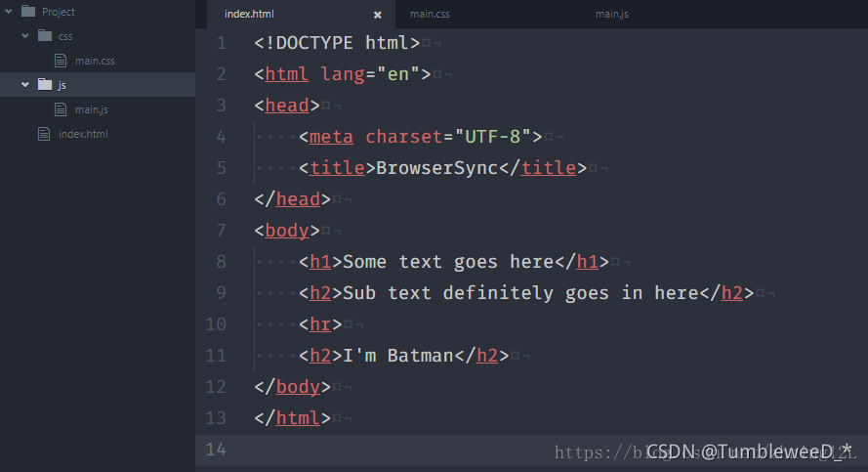
Task: Collapse the css folder chevron
Action: click(25, 36)
